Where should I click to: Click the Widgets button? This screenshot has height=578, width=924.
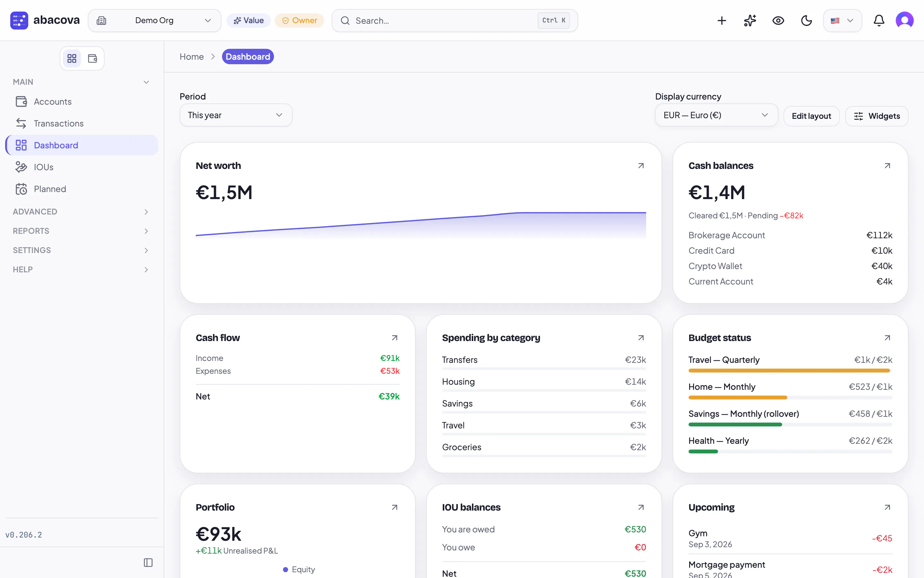pos(877,116)
